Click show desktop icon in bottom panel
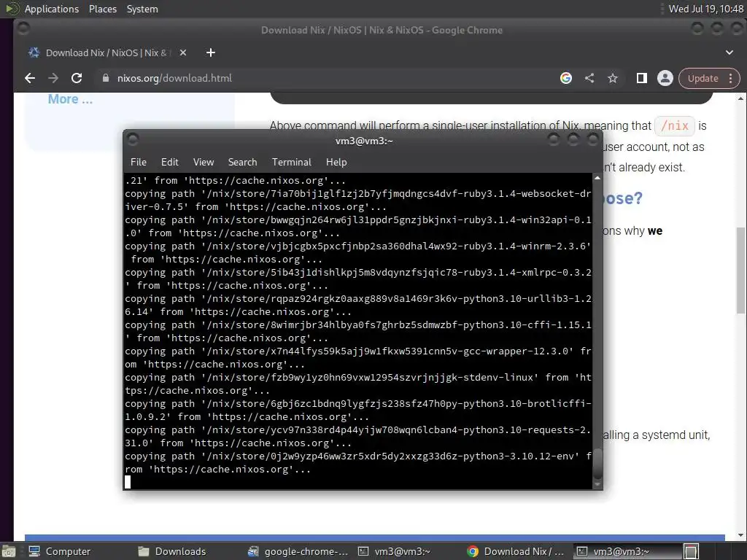 (x=8, y=551)
